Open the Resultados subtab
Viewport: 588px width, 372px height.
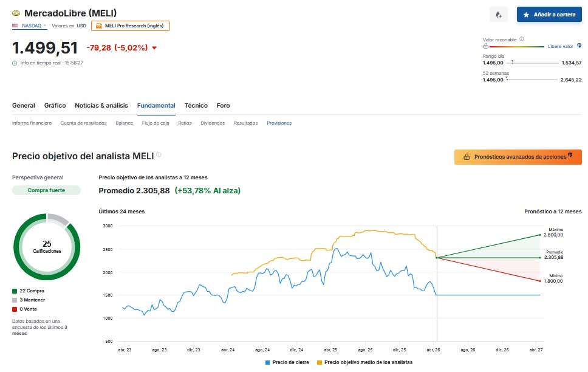tap(245, 123)
